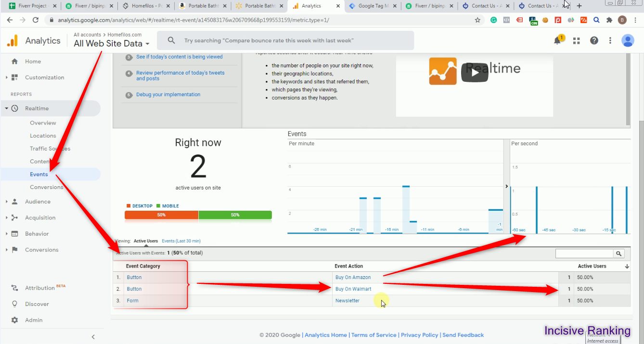Viewport: 644px width, 344px height.
Task: Switch to the Google Tag Manager tab
Action: tap(374, 6)
